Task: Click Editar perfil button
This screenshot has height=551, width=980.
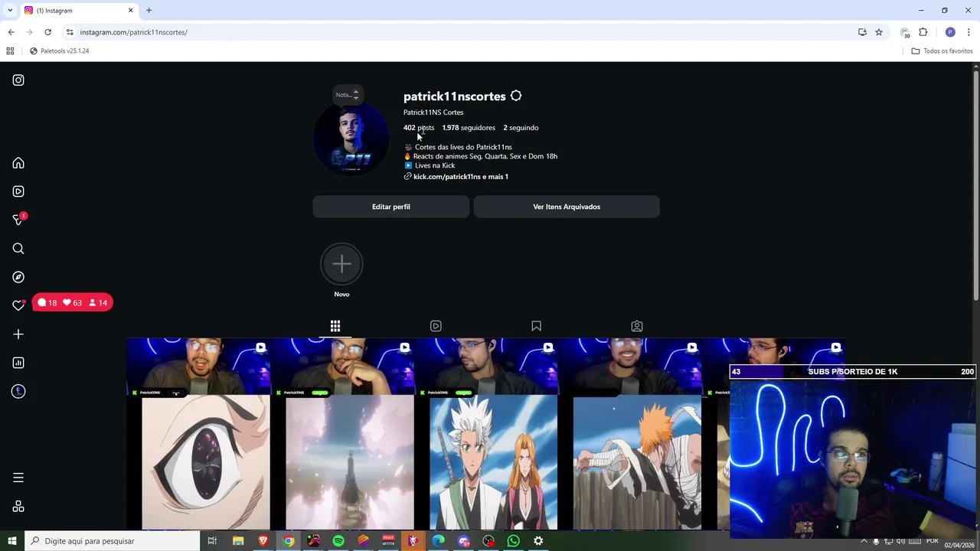Action: 391,207
